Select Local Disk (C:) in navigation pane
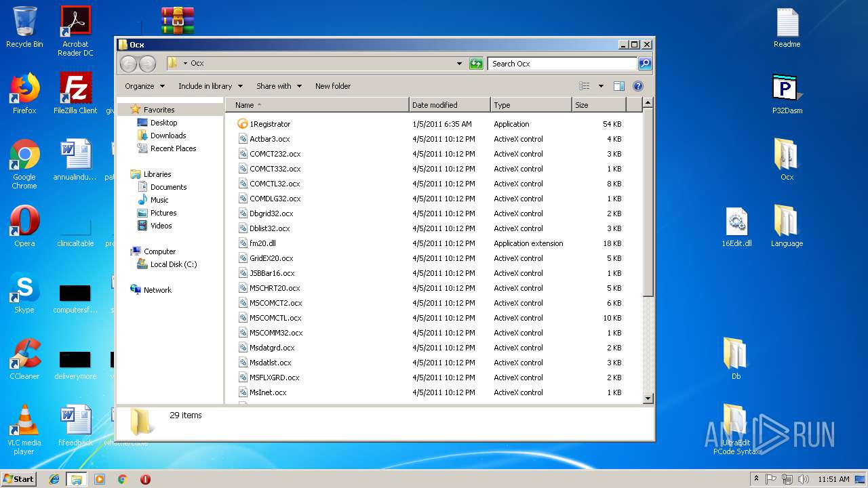868x488 pixels. point(173,264)
